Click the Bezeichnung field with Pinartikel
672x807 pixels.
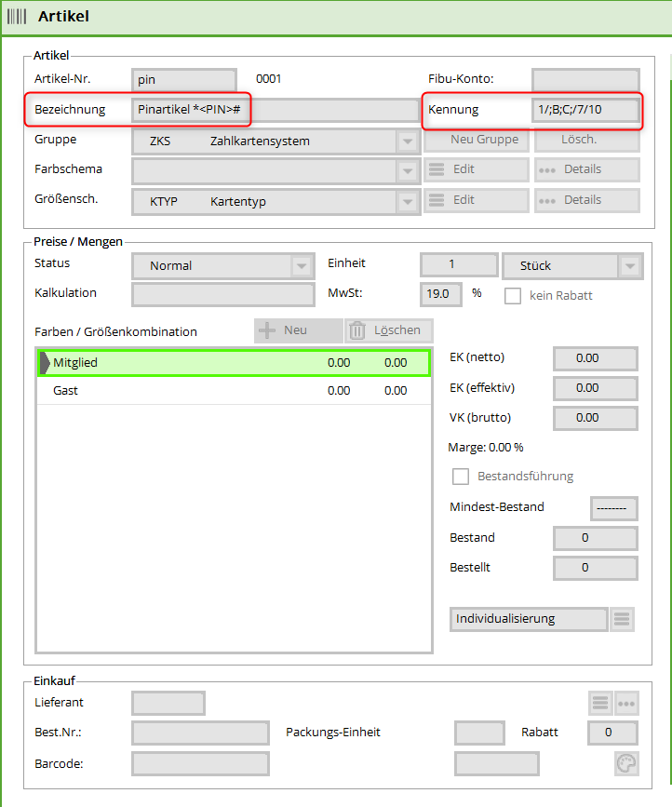tap(276, 110)
